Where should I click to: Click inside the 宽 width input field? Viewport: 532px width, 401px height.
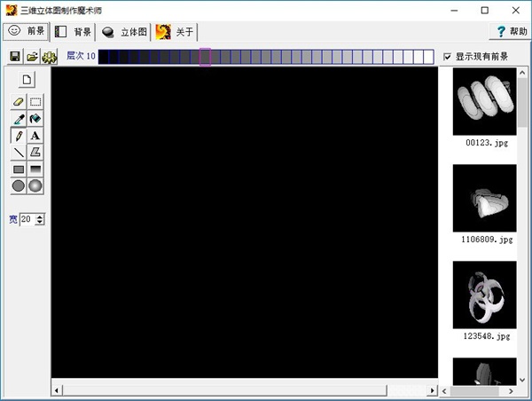pos(27,219)
